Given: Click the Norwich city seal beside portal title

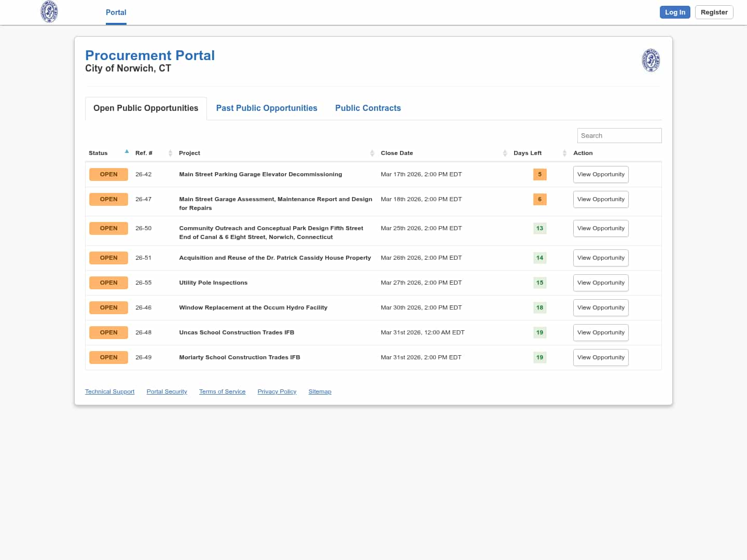Looking at the screenshot, I should click(x=651, y=60).
